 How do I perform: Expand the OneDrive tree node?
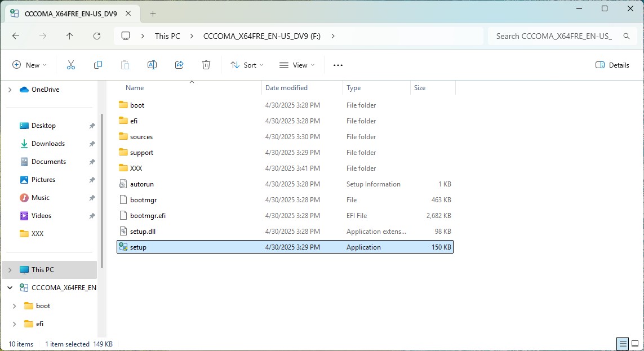pos(10,90)
